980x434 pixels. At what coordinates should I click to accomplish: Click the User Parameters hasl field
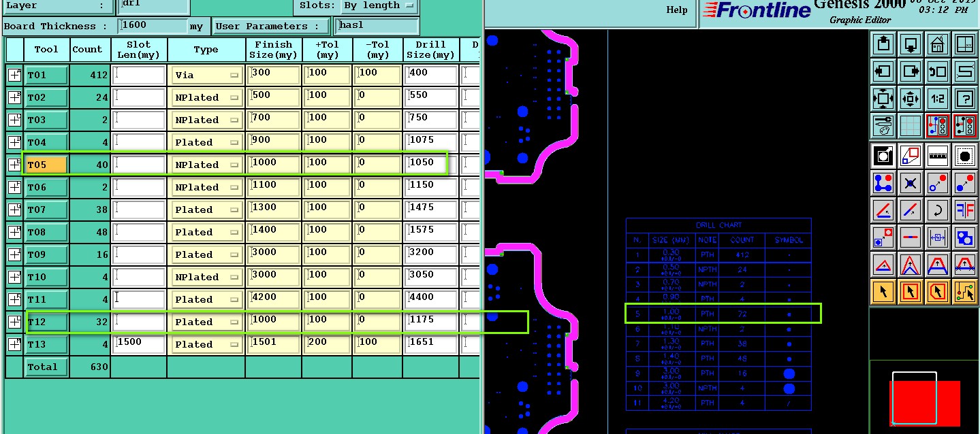pos(377,26)
